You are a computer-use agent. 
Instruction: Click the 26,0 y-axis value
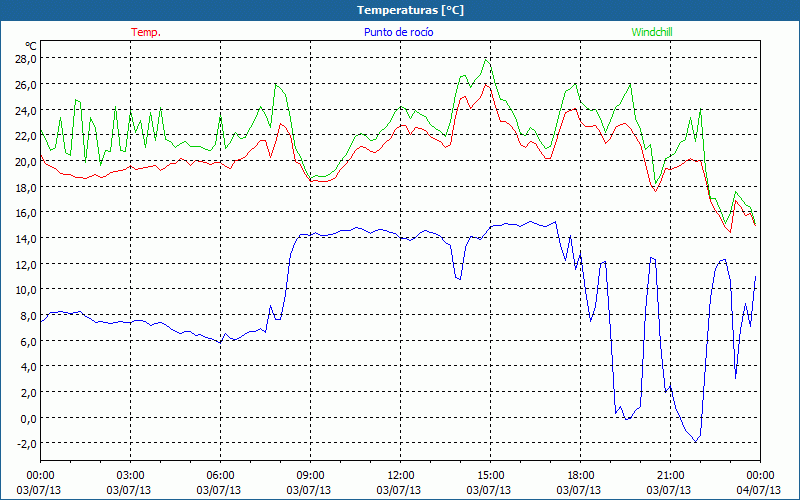(x=26, y=85)
